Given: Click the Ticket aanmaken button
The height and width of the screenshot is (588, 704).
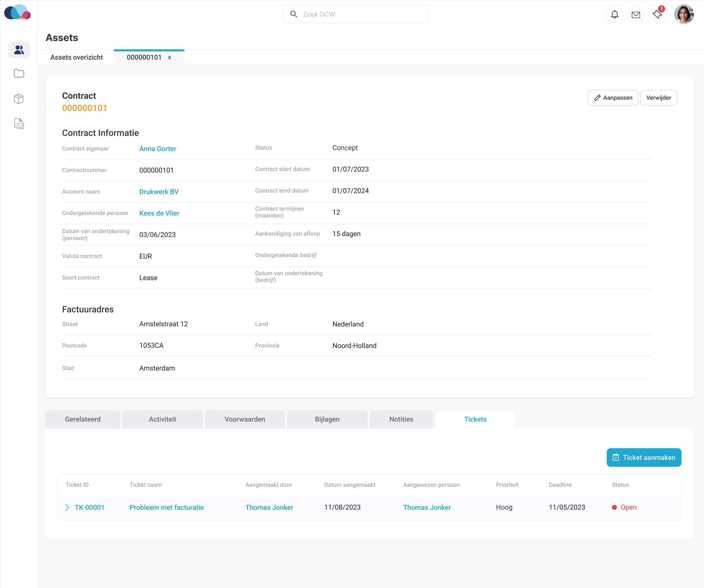Looking at the screenshot, I should (x=644, y=457).
